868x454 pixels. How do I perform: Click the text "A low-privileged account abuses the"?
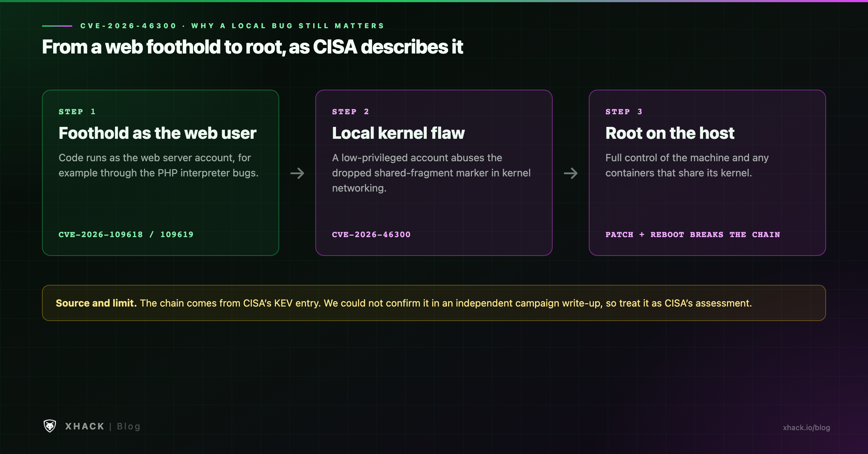coord(417,158)
